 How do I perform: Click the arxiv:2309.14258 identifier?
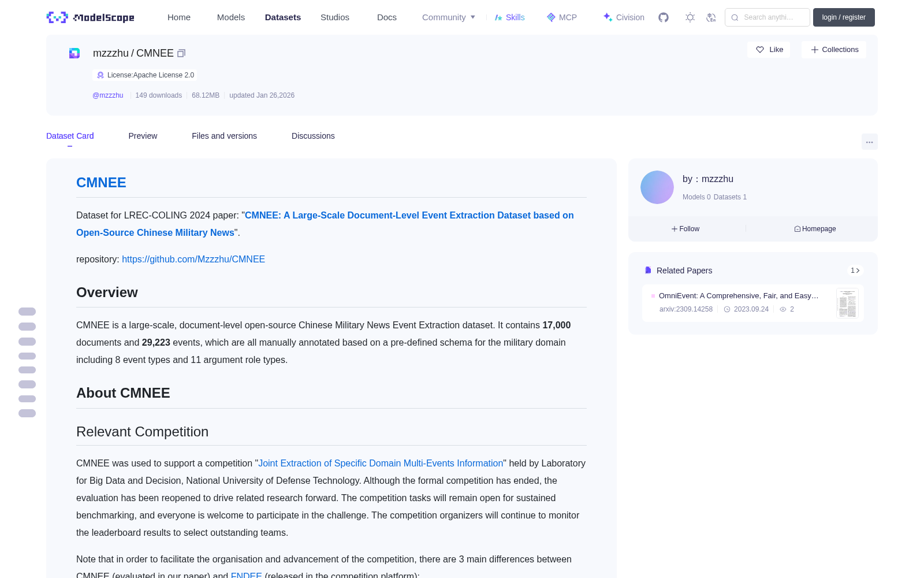[686, 309]
